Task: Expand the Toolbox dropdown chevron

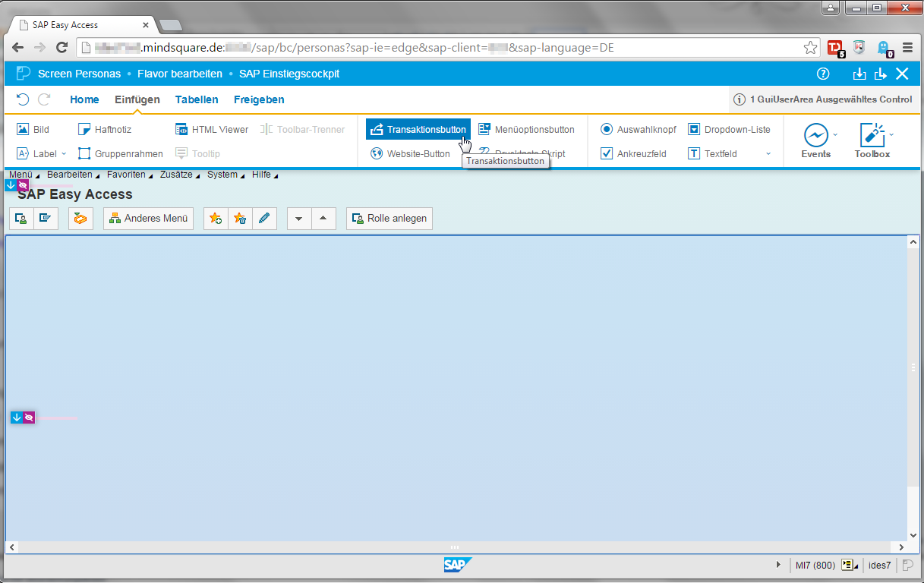Action: tap(891, 134)
